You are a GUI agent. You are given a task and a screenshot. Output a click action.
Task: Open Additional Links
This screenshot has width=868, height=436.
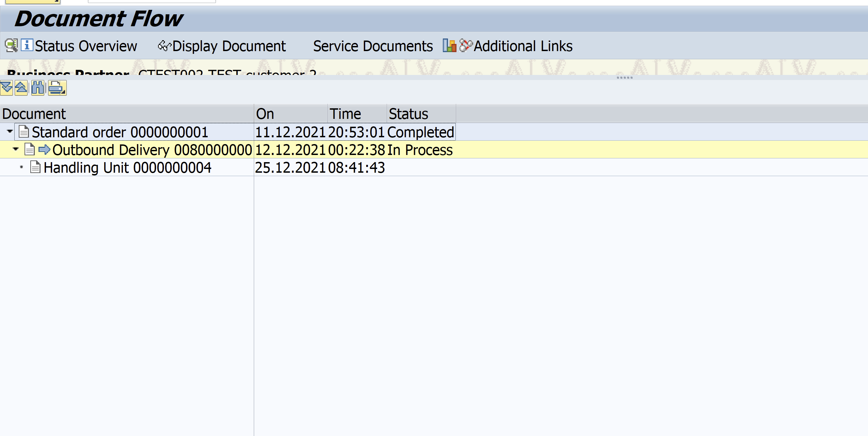pos(523,46)
